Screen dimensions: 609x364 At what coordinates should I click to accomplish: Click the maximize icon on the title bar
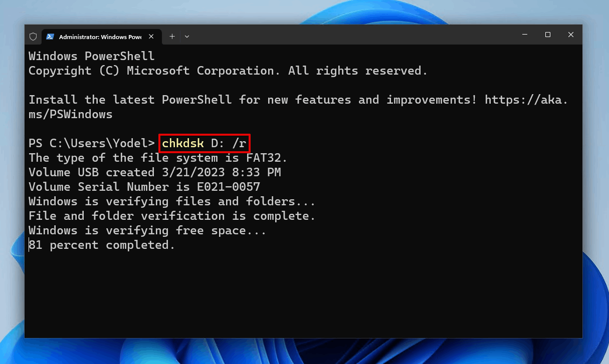click(547, 35)
